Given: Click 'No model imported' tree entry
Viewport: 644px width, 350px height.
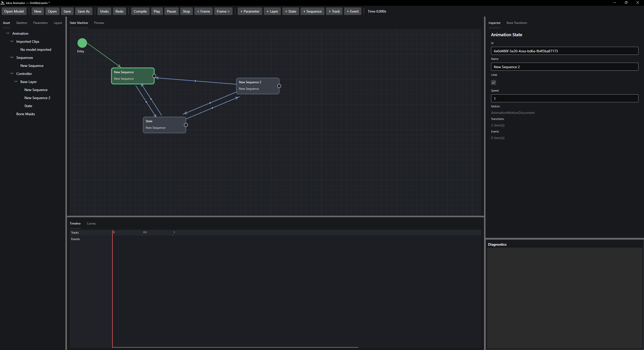Looking at the screenshot, I should tap(36, 50).
